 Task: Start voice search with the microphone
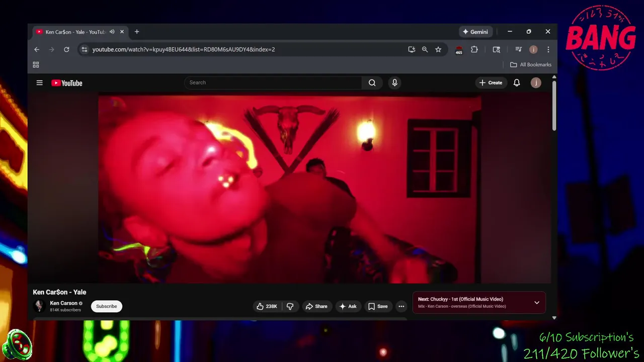[x=394, y=83]
